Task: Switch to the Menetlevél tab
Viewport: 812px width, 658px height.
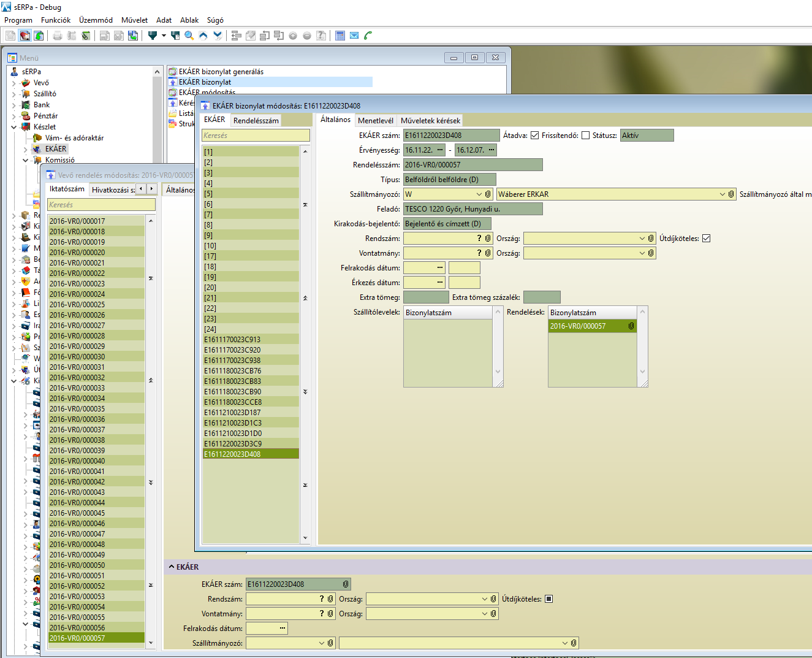Action: click(375, 121)
